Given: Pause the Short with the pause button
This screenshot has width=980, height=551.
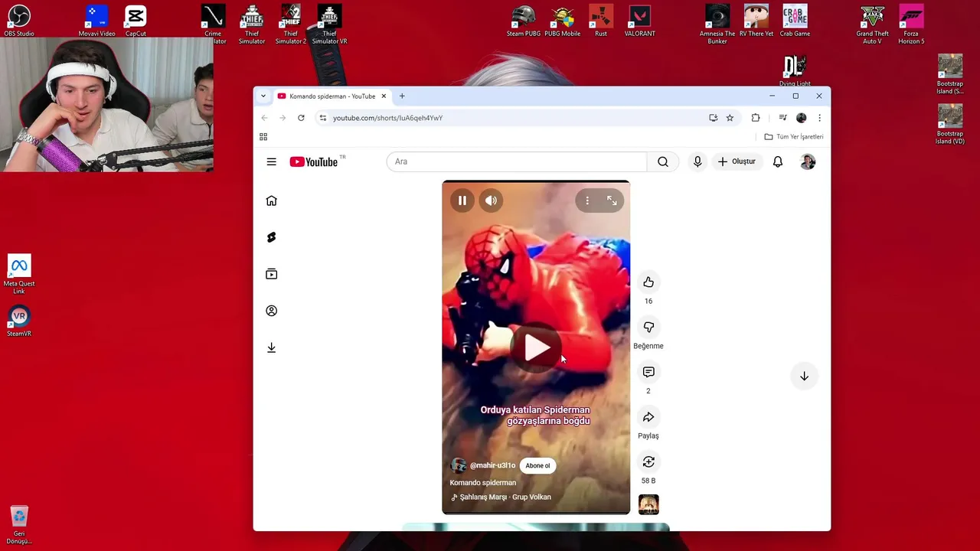Looking at the screenshot, I should (x=462, y=201).
